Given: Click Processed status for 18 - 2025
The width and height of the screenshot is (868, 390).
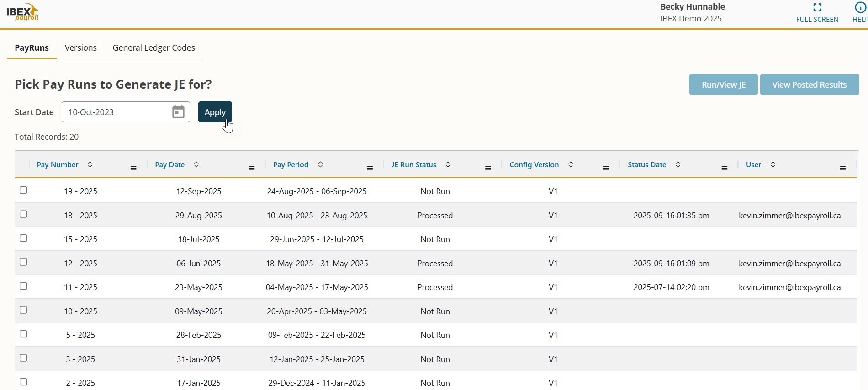Looking at the screenshot, I should point(435,216).
